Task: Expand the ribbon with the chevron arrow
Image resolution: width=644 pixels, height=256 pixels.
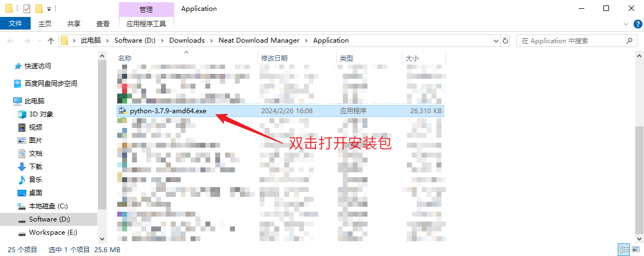Action: (x=627, y=24)
